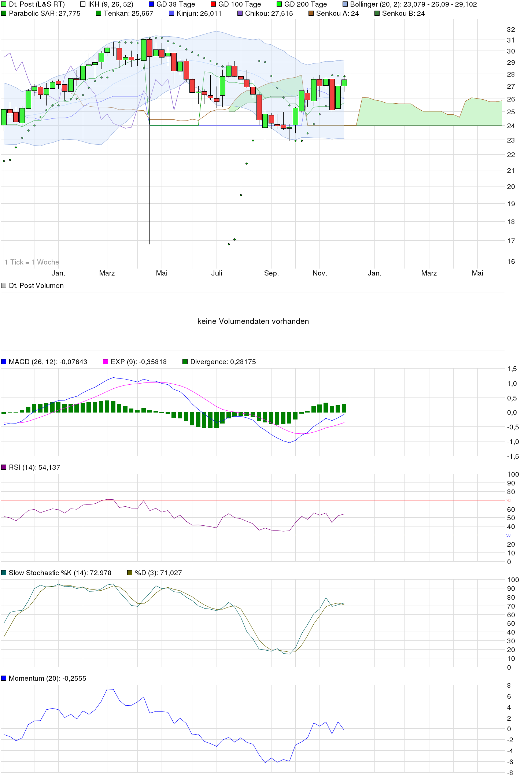Click the Dt. Post (L&S RT) legend swatch
This screenshot has width=532, height=780.
click(x=4, y=4)
